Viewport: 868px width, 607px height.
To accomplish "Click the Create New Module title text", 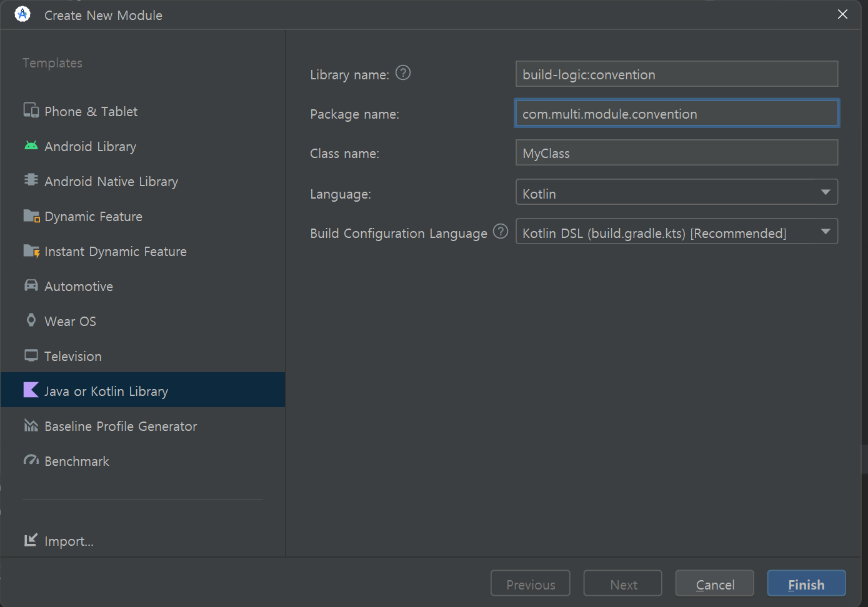I will click(x=103, y=15).
